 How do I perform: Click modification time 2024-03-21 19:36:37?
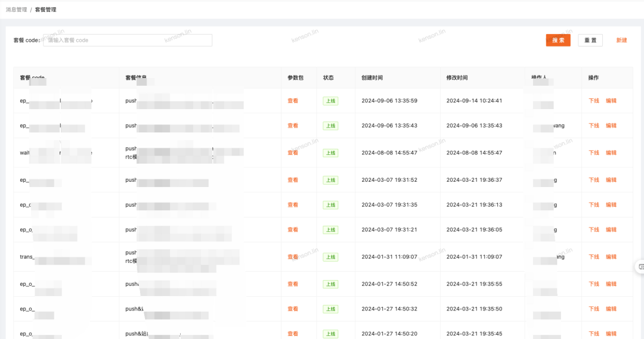coord(475,180)
